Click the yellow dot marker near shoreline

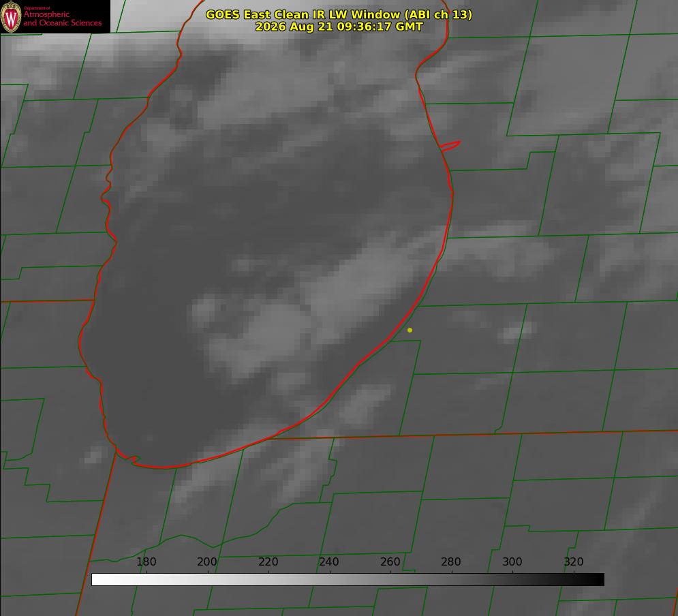coord(410,330)
